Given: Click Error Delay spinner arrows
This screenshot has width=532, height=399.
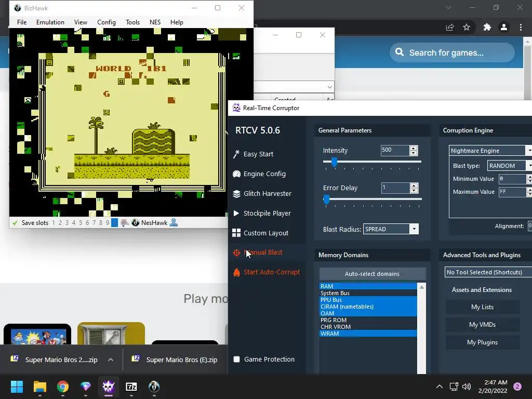Looking at the screenshot, I should [x=414, y=188].
